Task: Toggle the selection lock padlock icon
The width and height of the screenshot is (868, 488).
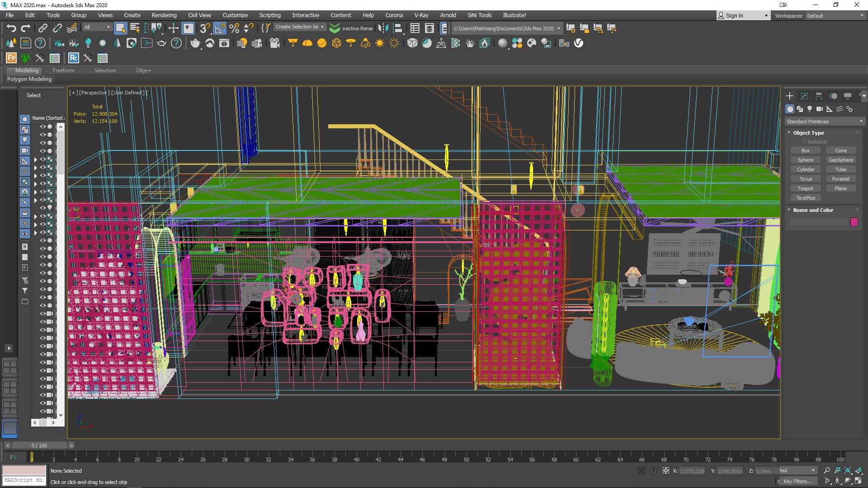Action: (654, 470)
